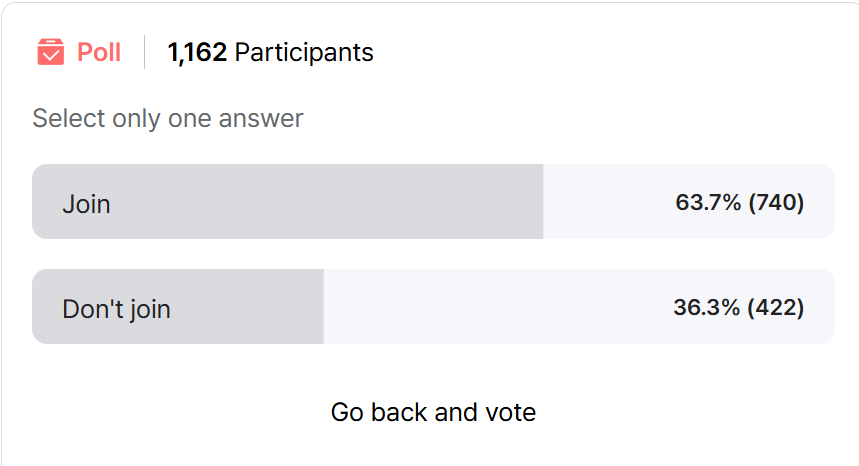
Task: Click the bold 1,162 participant number
Action: [197, 52]
